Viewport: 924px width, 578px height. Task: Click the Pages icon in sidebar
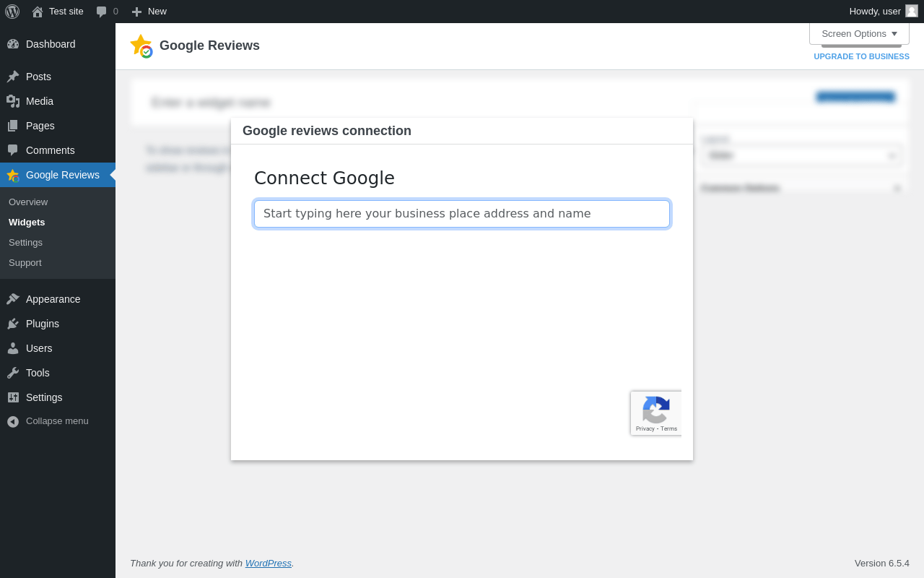(13, 126)
